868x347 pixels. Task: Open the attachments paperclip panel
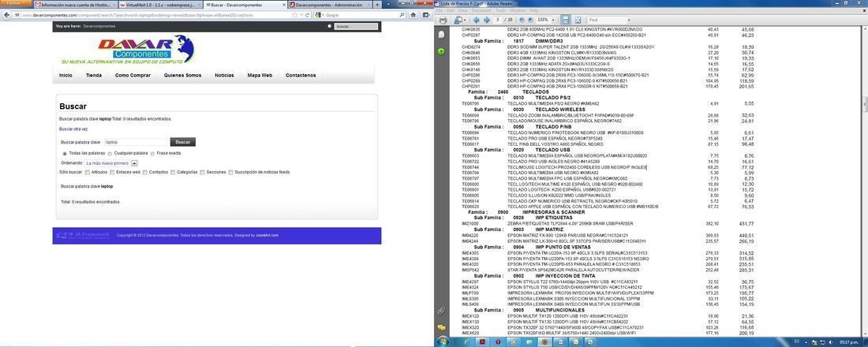click(441, 311)
